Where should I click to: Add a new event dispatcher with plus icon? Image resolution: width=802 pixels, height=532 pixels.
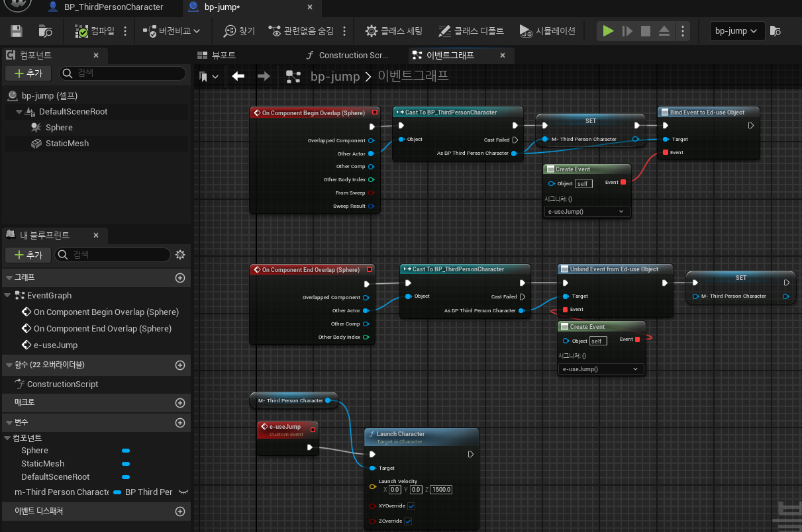tap(179, 511)
